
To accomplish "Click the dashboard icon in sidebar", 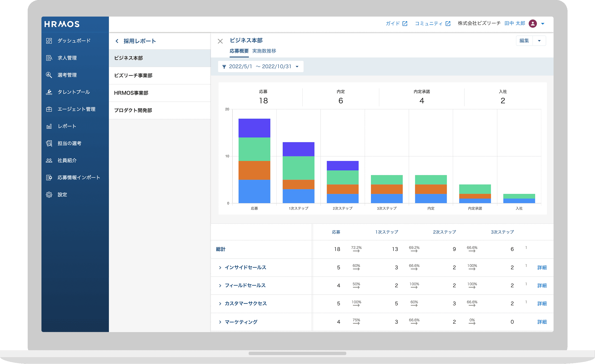I will 49,41.
